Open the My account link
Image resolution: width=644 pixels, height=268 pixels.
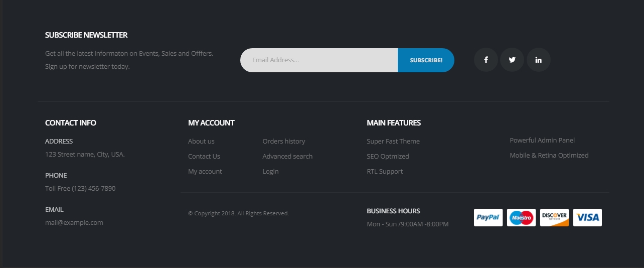point(205,171)
